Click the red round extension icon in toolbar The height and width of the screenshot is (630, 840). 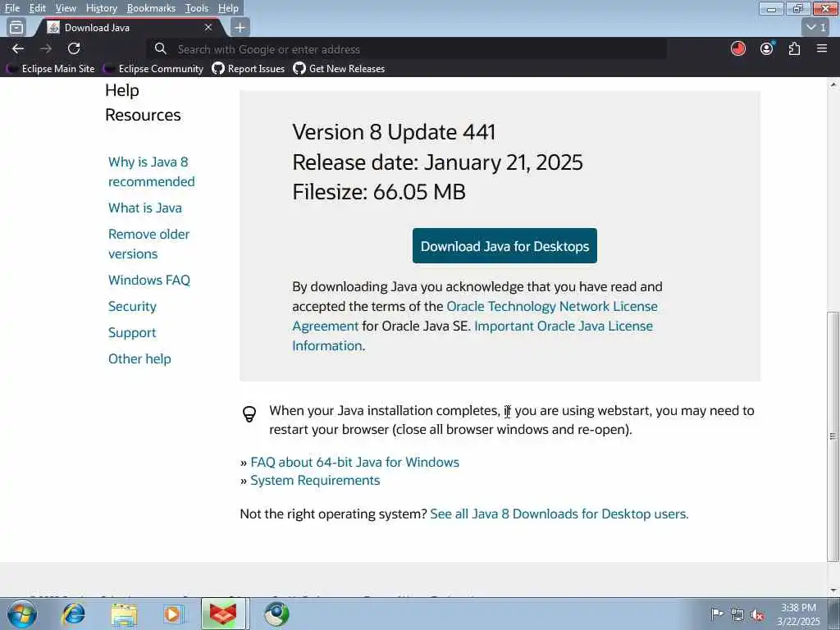[x=738, y=48]
